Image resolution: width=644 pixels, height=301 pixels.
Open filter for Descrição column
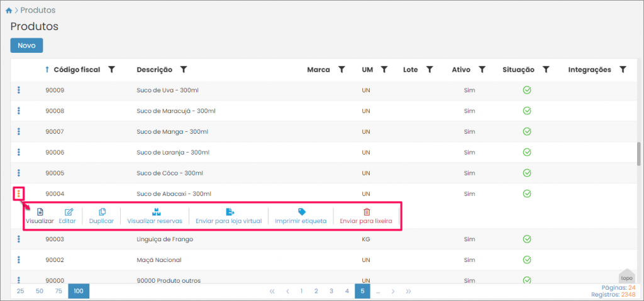[185, 70]
